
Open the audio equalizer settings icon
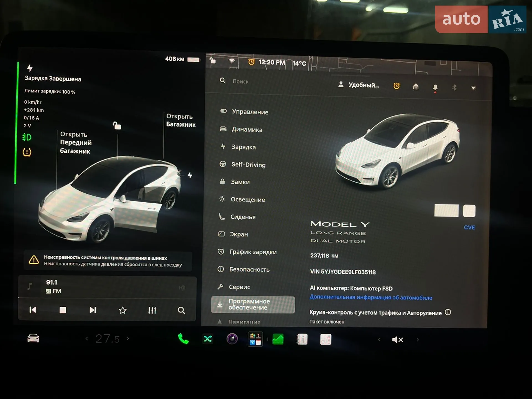pyautogui.click(x=152, y=310)
